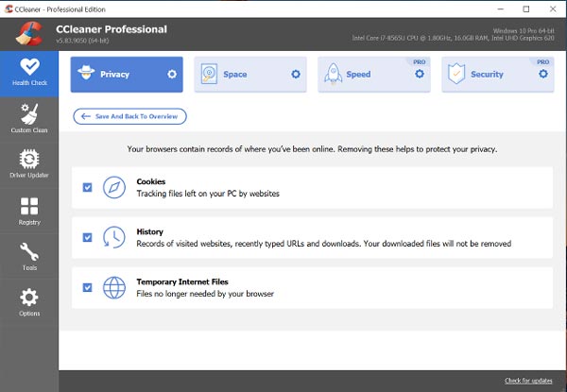Switch to the Security tab
This screenshot has width=567, height=392.
[x=498, y=75]
